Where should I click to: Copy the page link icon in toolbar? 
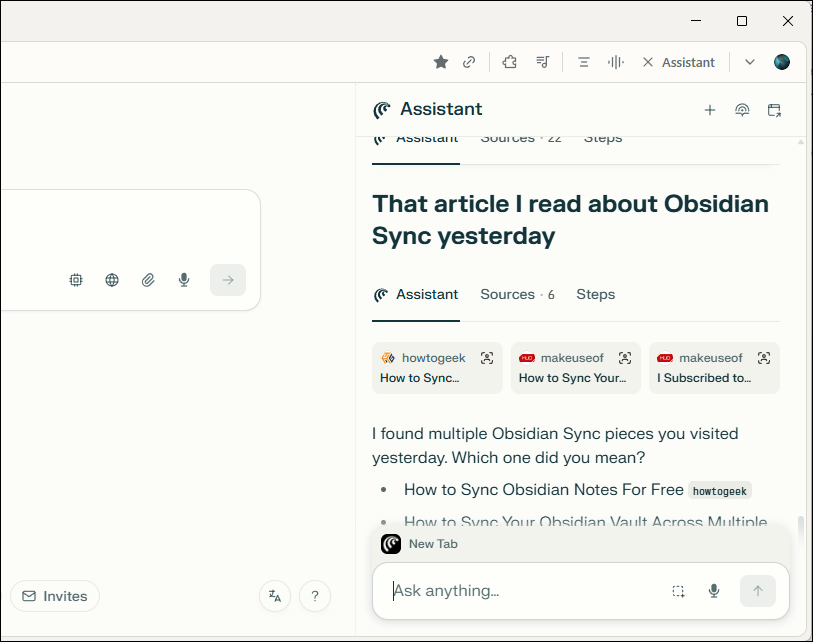pyautogui.click(x=469, y=61)
